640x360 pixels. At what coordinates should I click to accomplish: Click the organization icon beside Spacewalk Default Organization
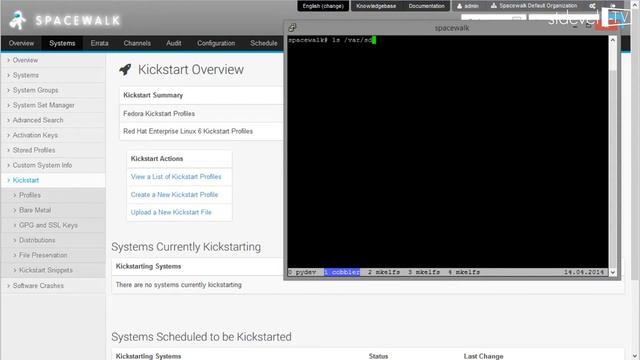point(493,6)
